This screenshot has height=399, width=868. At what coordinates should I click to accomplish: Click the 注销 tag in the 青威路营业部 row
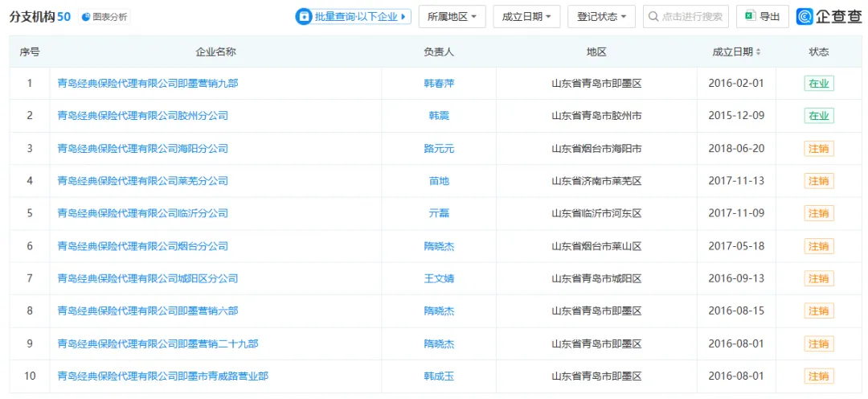coord(819,376)
